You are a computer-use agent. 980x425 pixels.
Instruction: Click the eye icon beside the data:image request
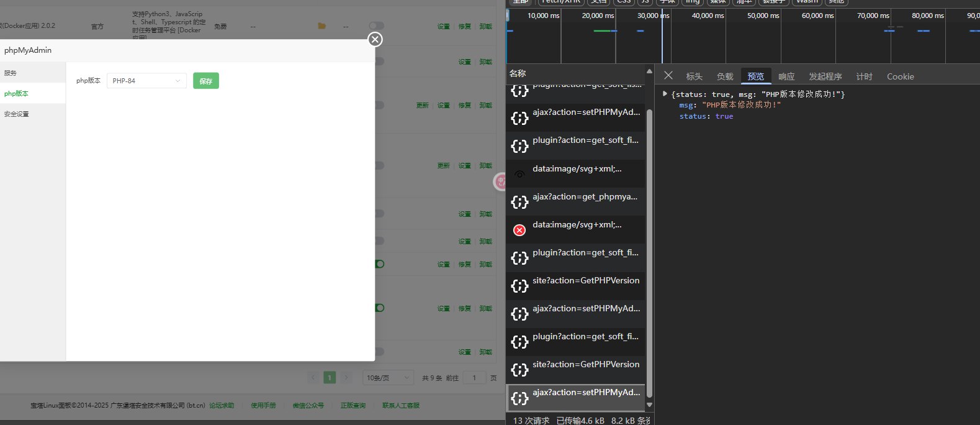(519, 174)
